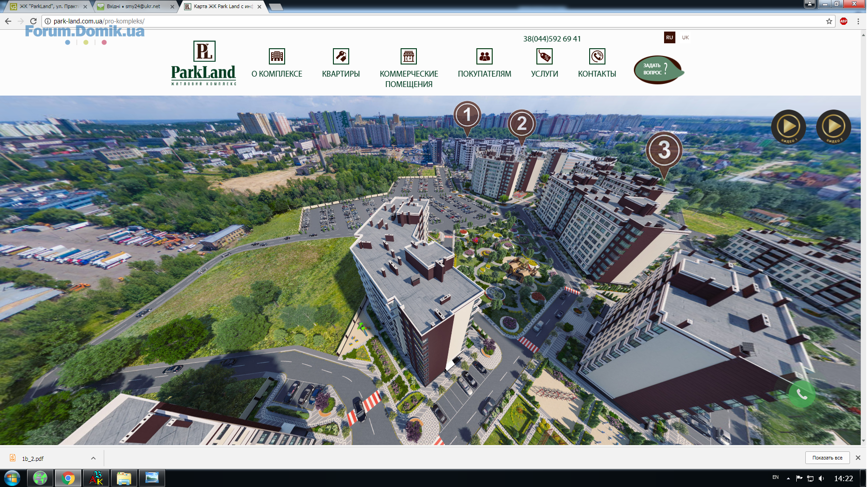This screenshot has width=868, height=487.
Task: Open КВАРТИРЫ menu item
Action: point(341,74)
